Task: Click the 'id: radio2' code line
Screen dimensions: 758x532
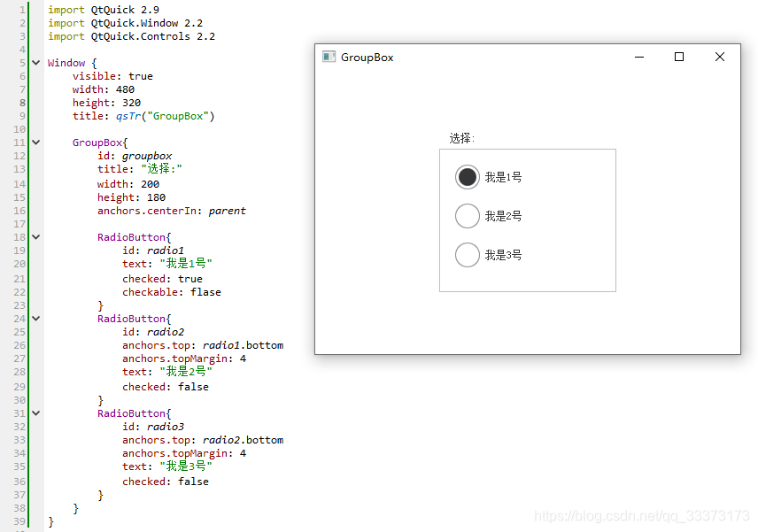Action: [x=153, y=332]
